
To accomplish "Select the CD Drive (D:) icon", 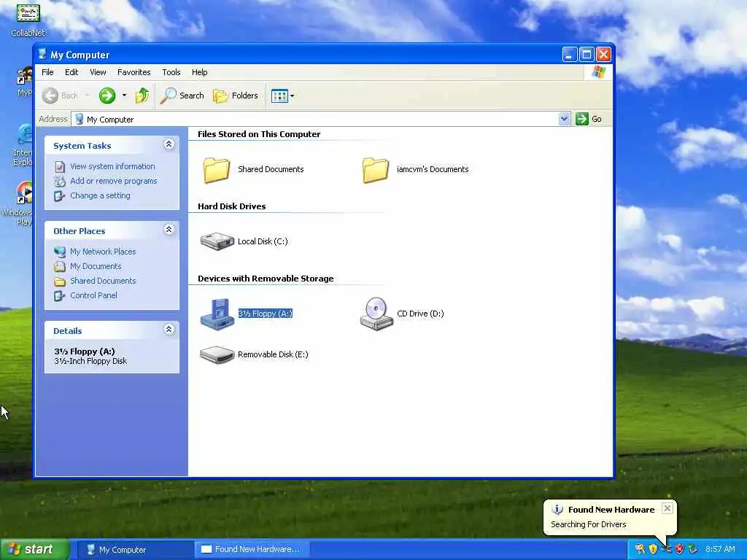I will tap(376, 314).
